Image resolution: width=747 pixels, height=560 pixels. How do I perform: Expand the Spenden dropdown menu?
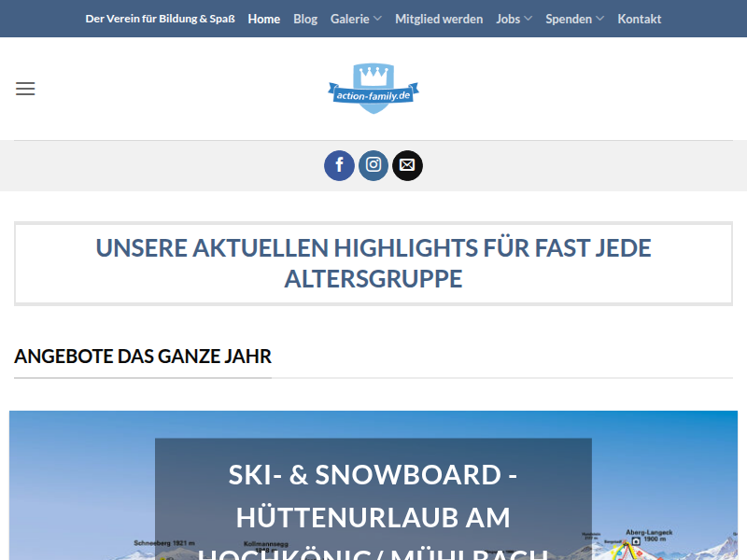point(574,19)
